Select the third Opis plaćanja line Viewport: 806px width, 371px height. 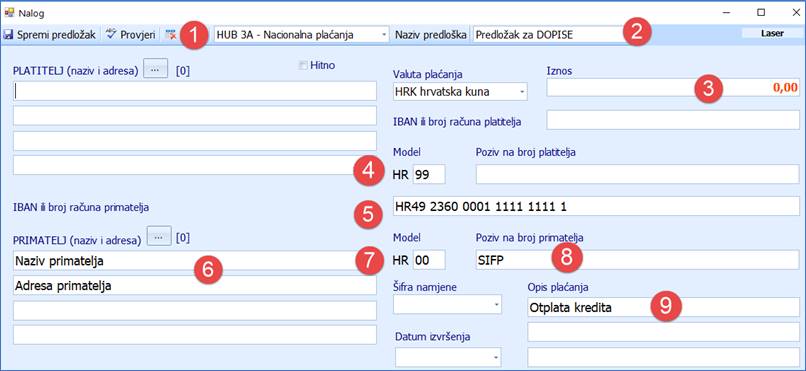pos(663,357)
